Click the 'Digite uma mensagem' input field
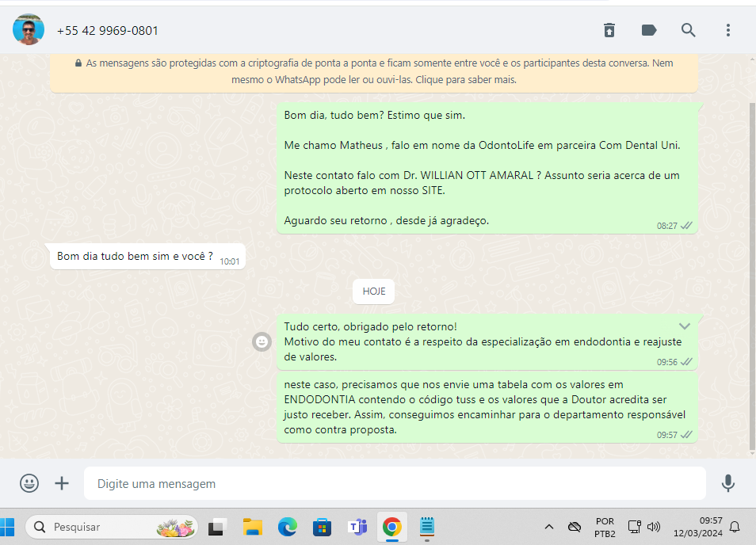The width and height of the screenshot is (756, 545). [x=395, y=483]
